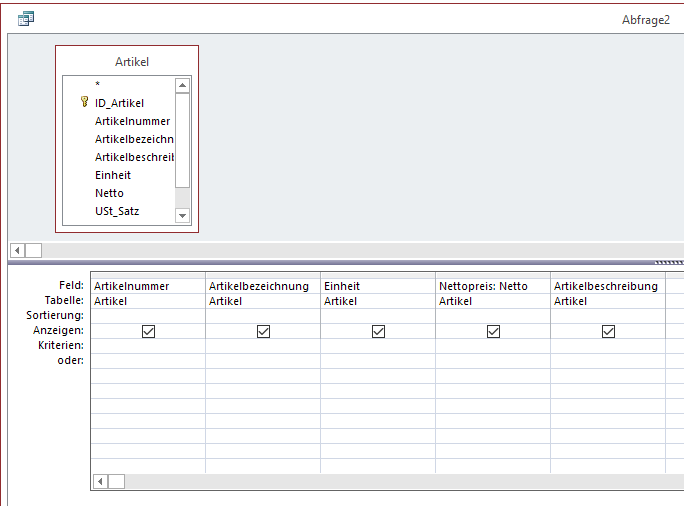Select the Netto field in Artikel table

click(109, 193)
